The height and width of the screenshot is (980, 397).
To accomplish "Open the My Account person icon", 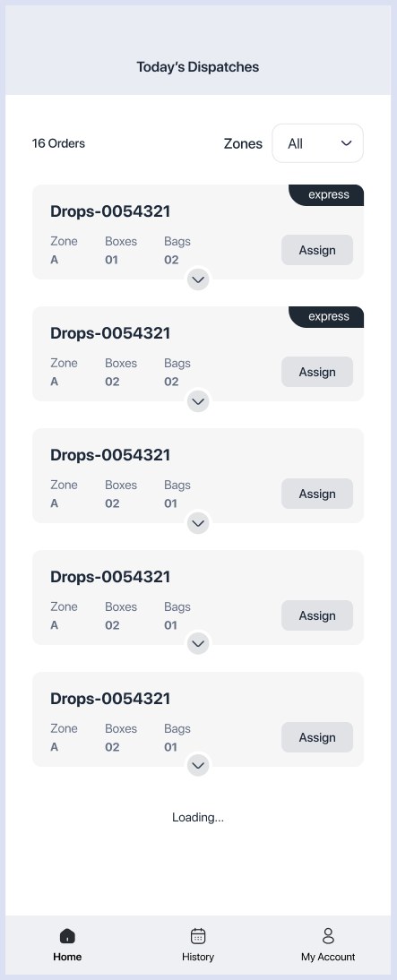I will (328, 935).
